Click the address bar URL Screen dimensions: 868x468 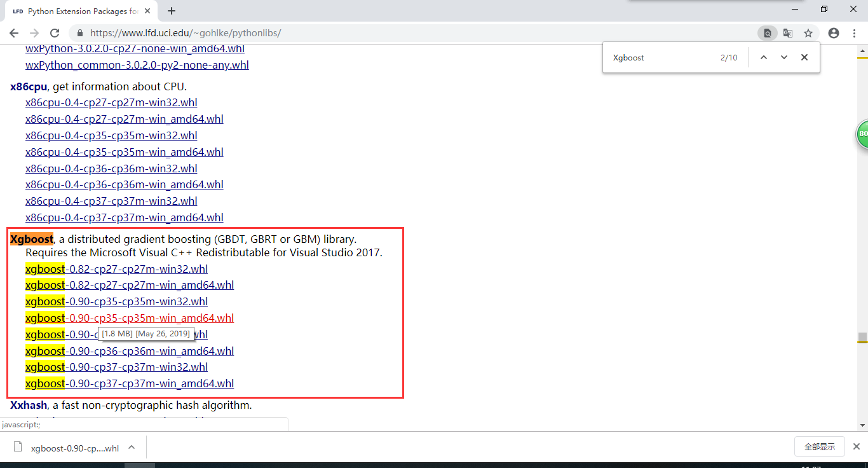[x=186, y=33]
